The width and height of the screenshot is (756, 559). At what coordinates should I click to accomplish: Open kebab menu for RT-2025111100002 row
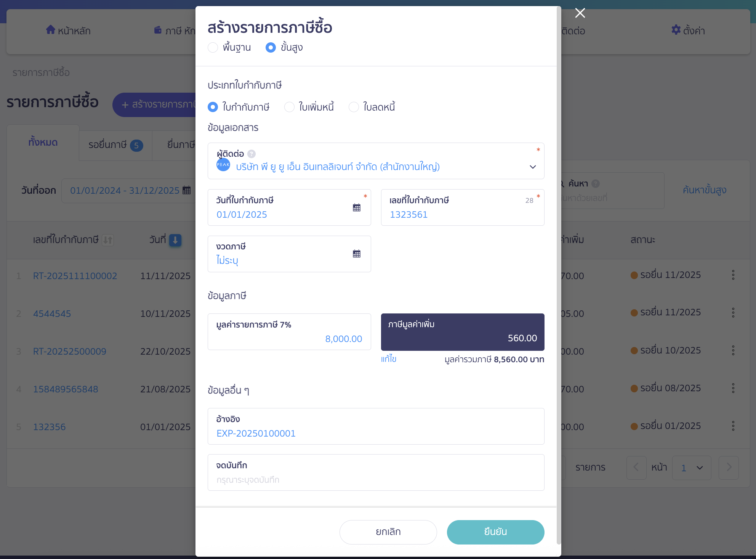point(733,275)
